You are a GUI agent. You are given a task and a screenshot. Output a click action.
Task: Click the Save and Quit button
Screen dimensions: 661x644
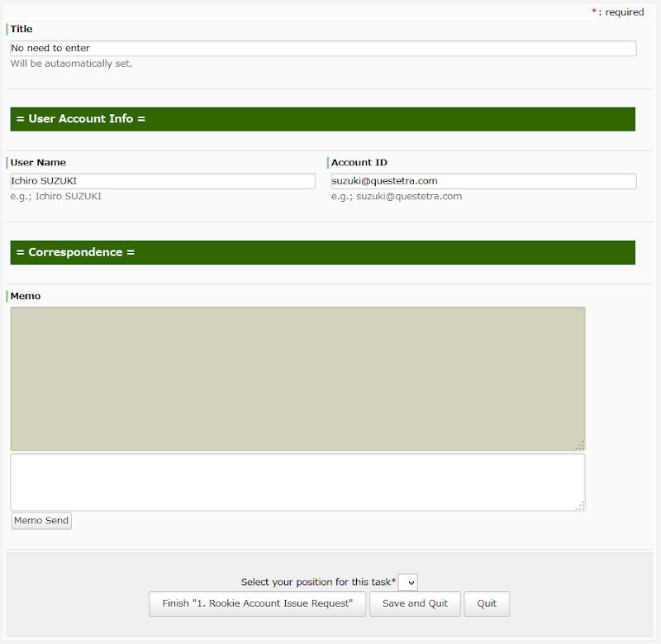[415, 603]
